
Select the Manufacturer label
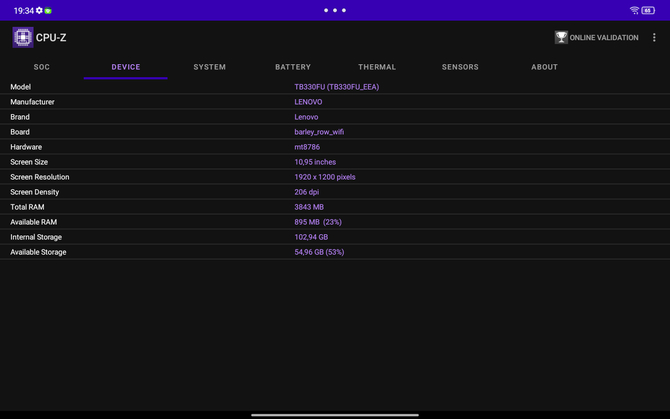click(x=32, y=102)
